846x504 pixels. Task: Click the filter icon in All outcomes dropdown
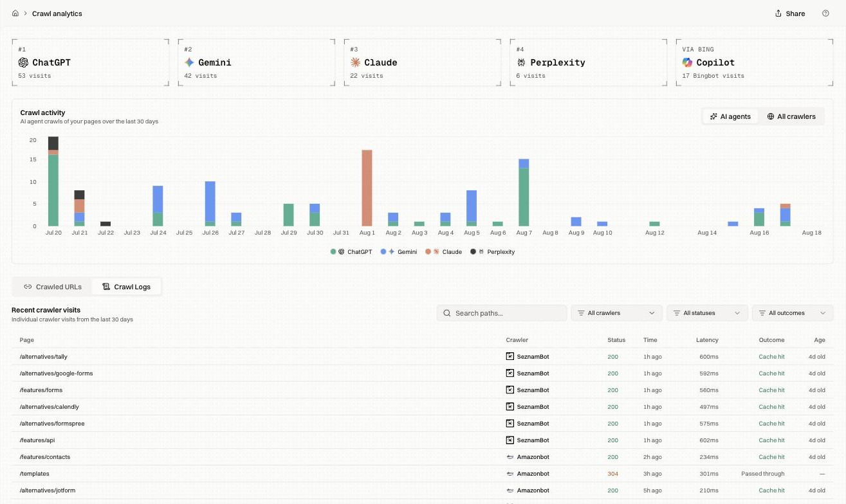click(x=762, y=313)
